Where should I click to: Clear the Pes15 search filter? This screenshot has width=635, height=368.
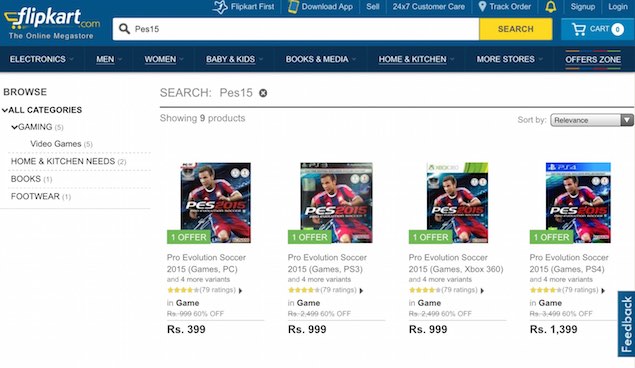click(263, 93)
